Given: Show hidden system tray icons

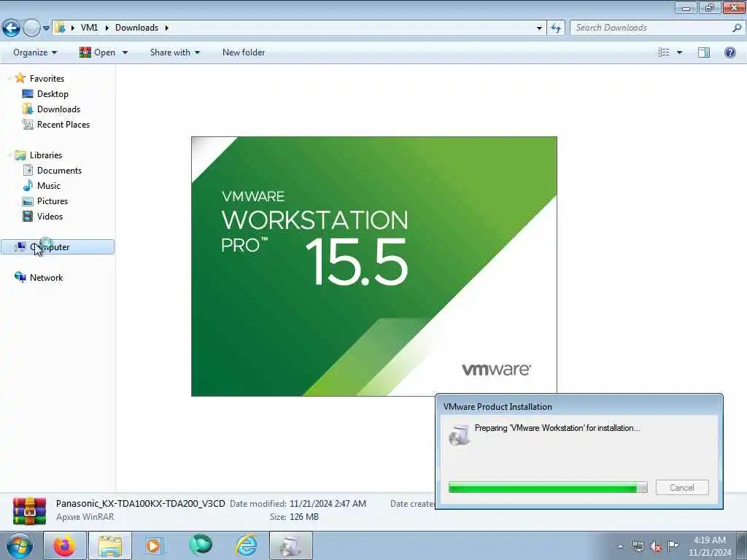Looking at the screenshot, I should point(620,547).
